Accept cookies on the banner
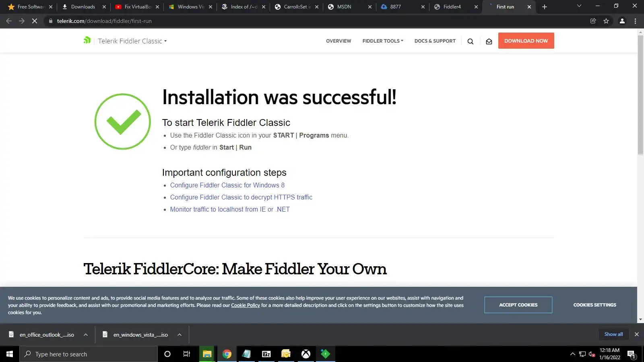Image resolution: width=644 pixels, height=362 pixels. pyautogui.click(x=518, y=305)
